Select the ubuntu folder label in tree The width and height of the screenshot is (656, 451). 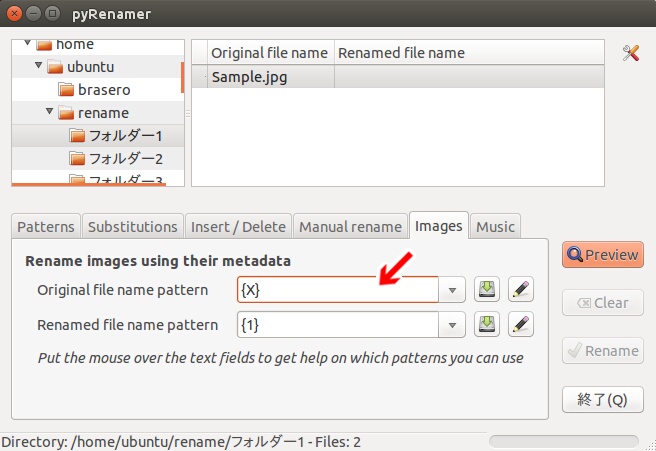[90, 67]
